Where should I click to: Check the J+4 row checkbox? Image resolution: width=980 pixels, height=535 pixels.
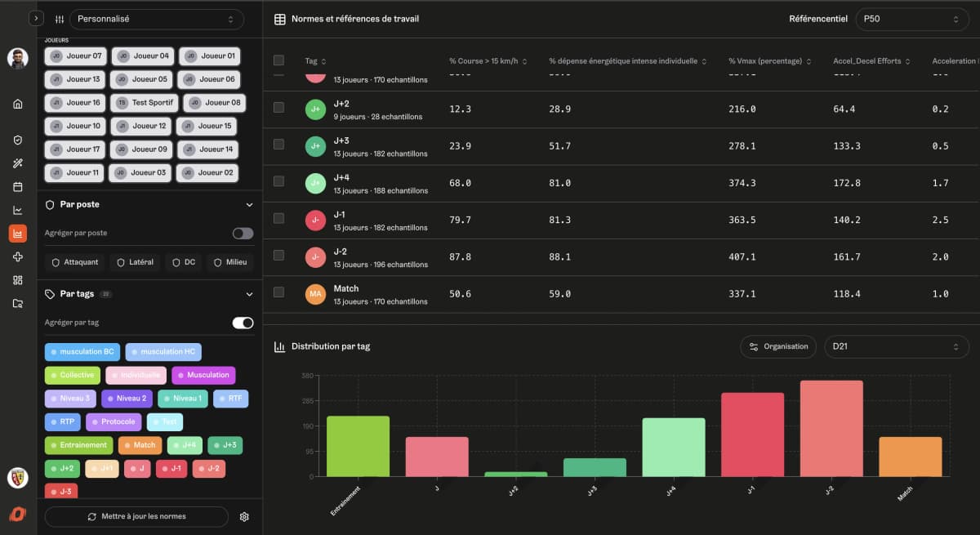(x=278, y=181)
